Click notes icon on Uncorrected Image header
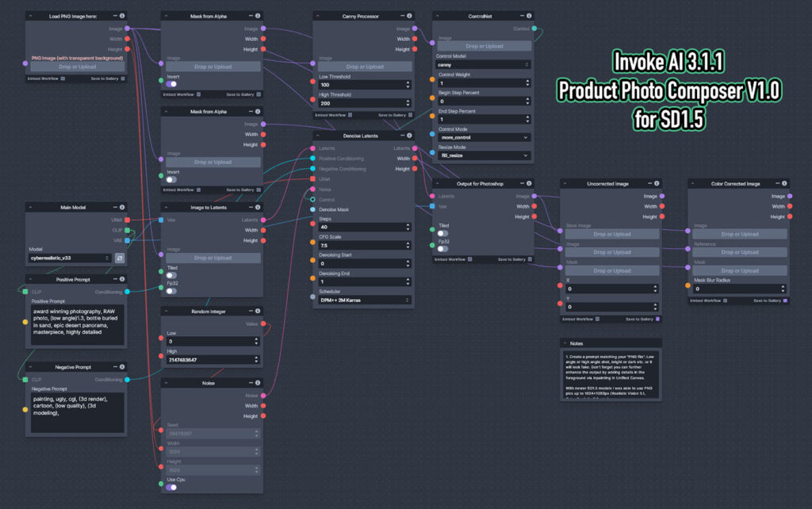Viewport: 812px width, 509px height. pyautogui.click(x=650, y=183)
